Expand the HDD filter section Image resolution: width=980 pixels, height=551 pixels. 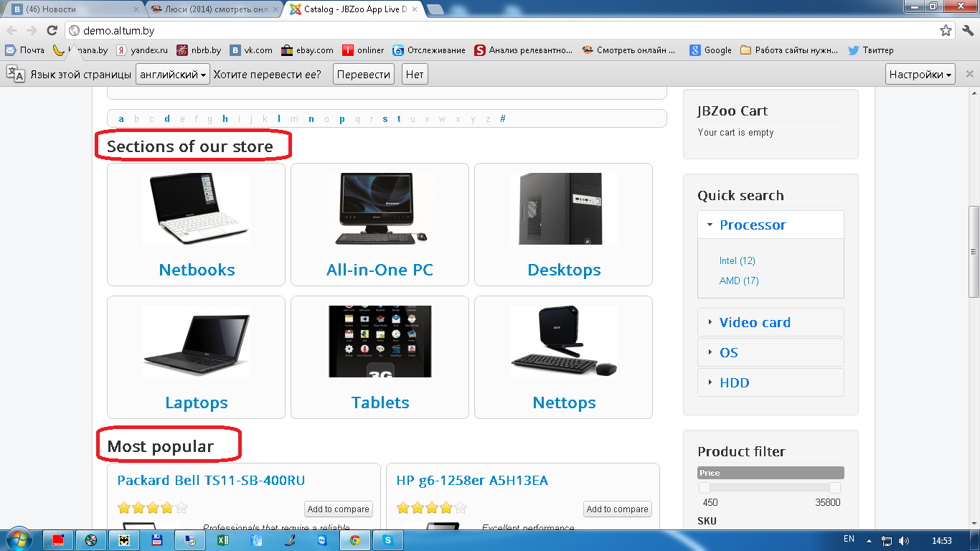(771, 382)
